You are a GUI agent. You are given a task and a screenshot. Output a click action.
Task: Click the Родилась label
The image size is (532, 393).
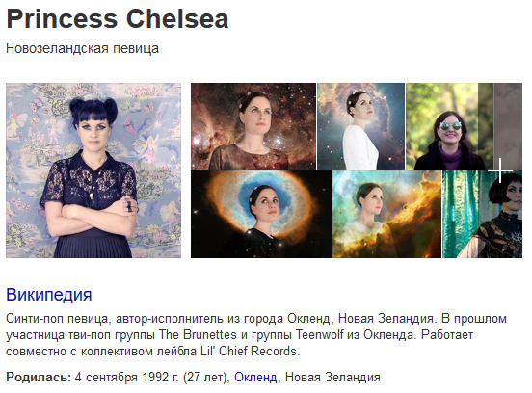click(x=39, y=377)
